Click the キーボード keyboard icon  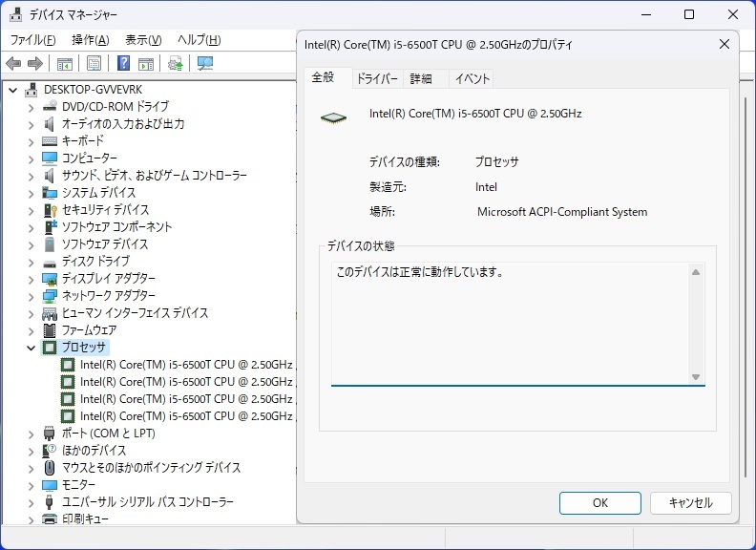(50, 141)
